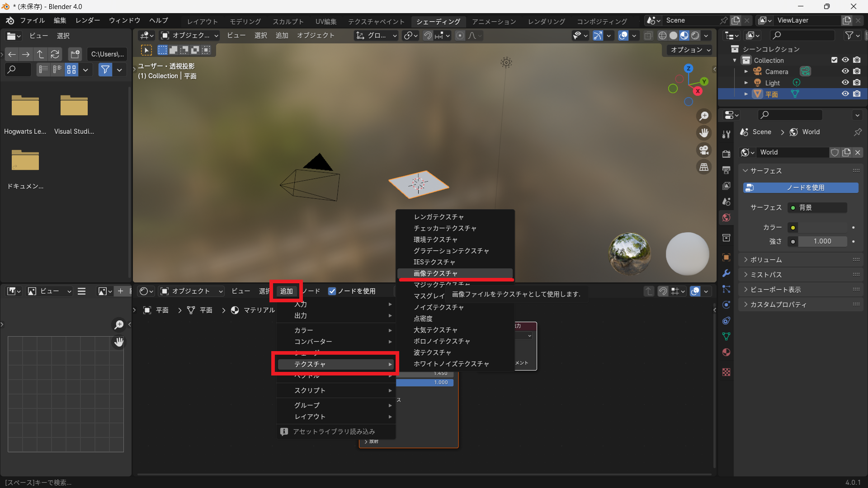Screen dimensions: 868x488
Task: Click the blue ノードを使用 button in World
Action: pos(800,188)
